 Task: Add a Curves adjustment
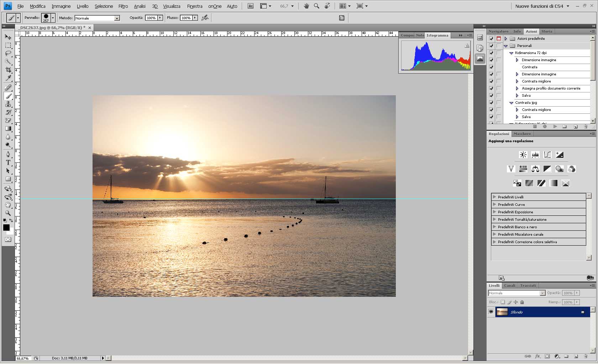(x=547, y=155)
